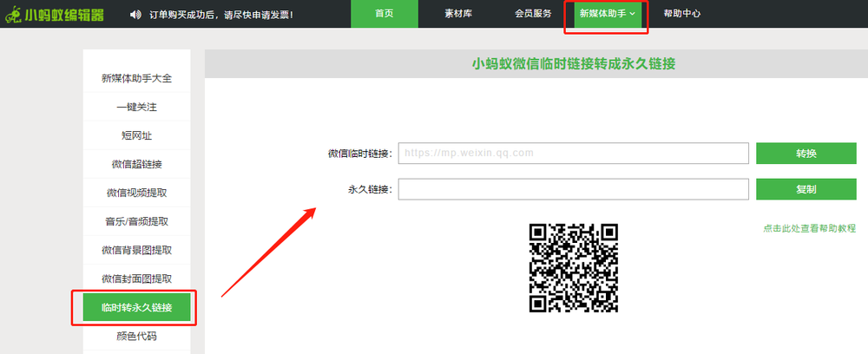Open the 订单购买成功后 invoice announcement

point(221,15)
